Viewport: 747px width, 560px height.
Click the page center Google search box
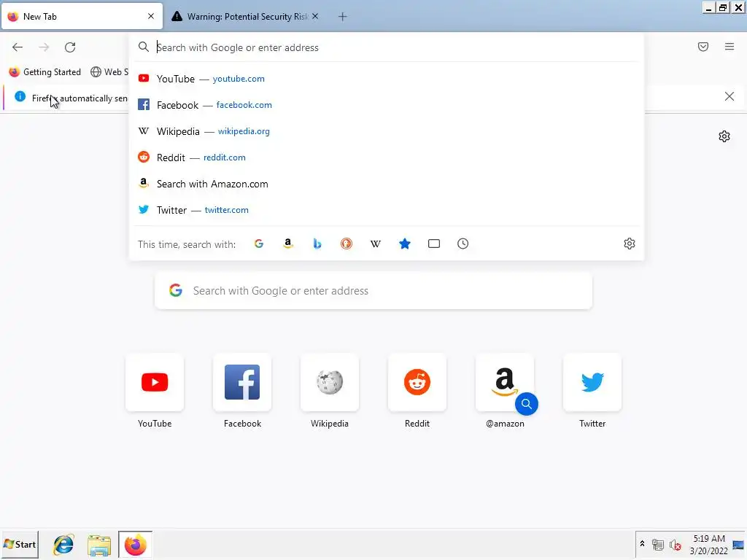pyautogui.click(x=373, y=290)
